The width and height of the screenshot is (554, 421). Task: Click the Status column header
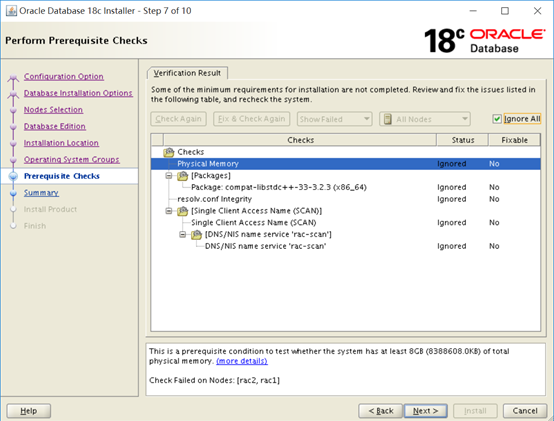(463, 140)
